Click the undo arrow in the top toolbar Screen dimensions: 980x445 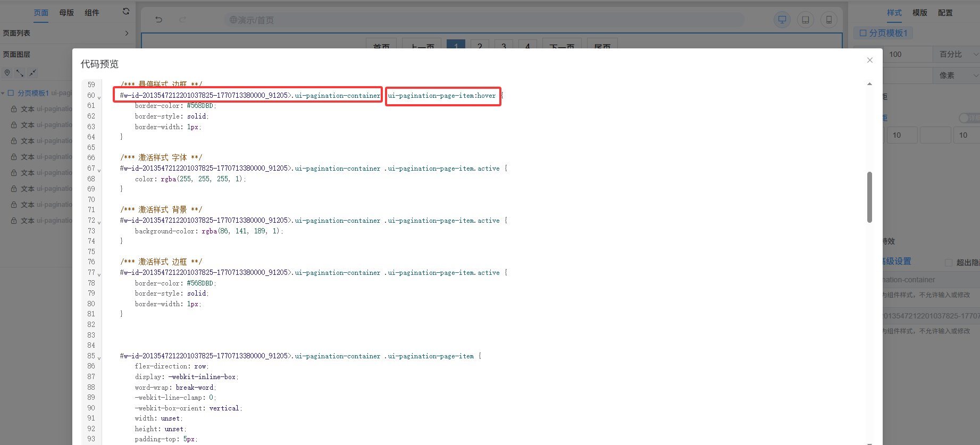(158, 20)
